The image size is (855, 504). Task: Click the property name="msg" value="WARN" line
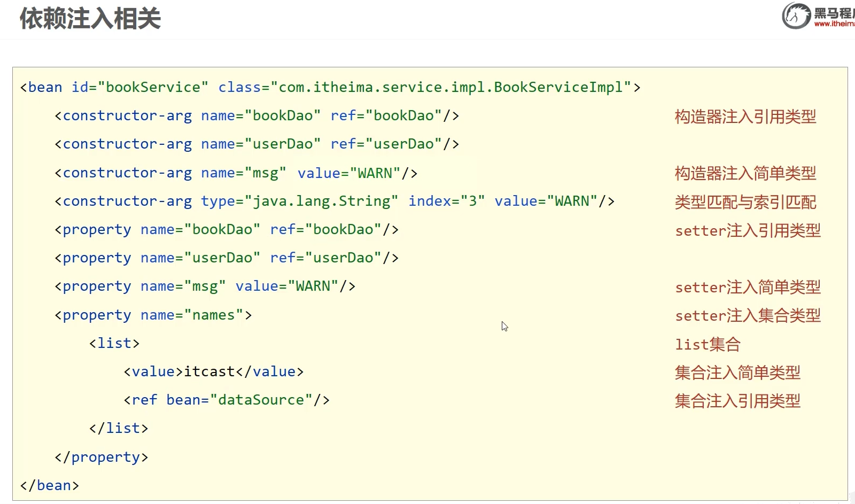click(205, 286)
